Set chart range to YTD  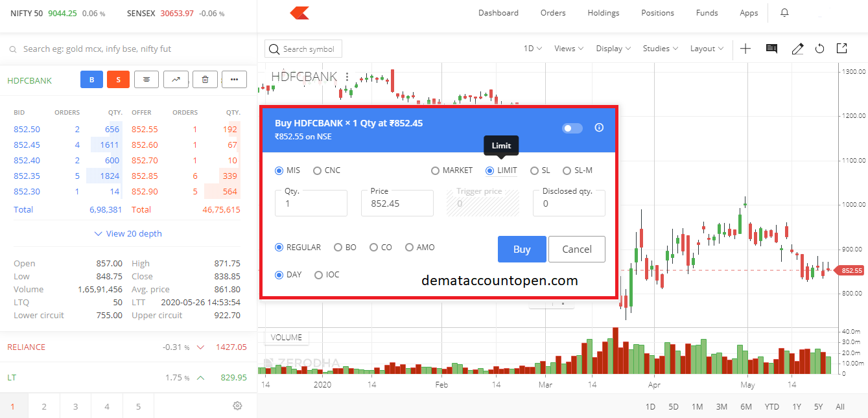coord(771,407)
